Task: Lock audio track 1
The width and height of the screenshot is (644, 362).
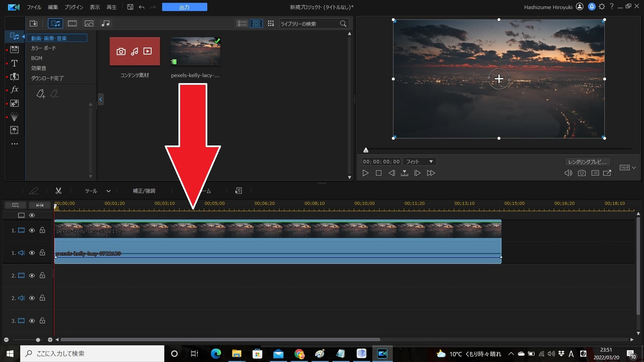Action: pos(42,253)
